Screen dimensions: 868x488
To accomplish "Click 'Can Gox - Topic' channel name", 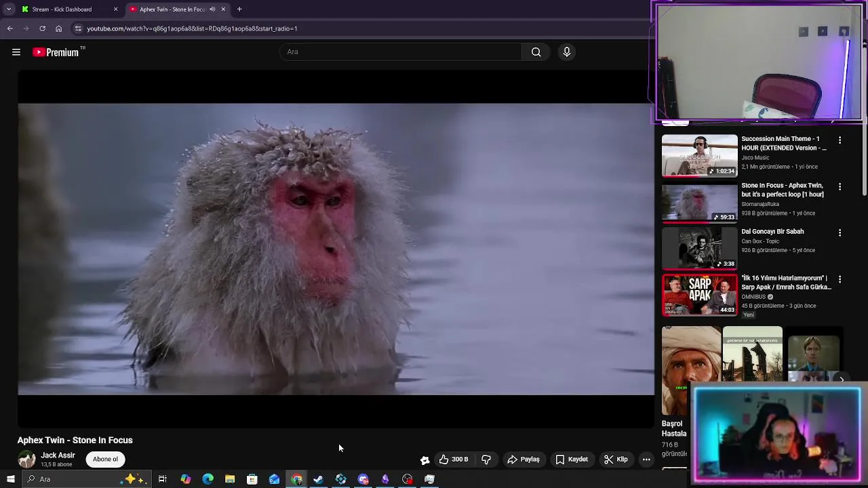I will (760, 241).
